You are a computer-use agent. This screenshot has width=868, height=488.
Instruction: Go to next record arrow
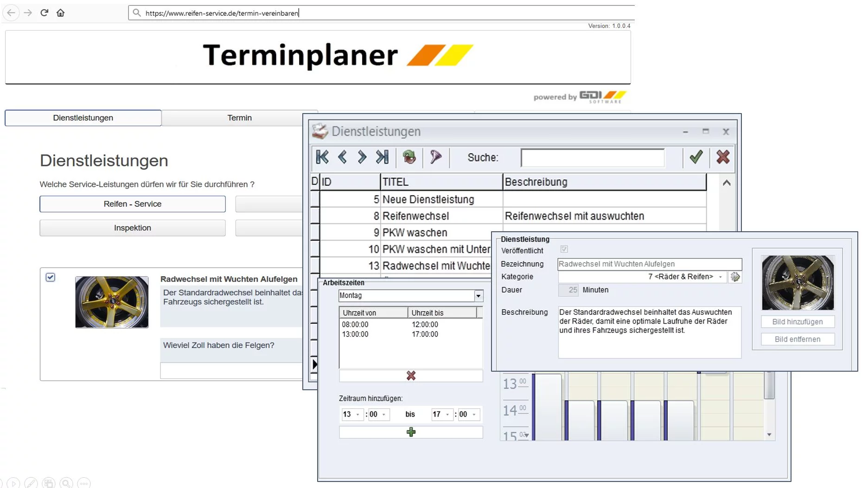(362, 157)
